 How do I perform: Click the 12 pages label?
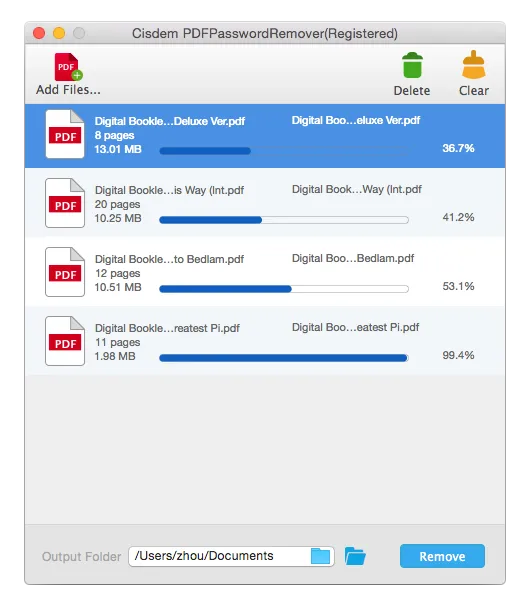click(x=118, y=273)
